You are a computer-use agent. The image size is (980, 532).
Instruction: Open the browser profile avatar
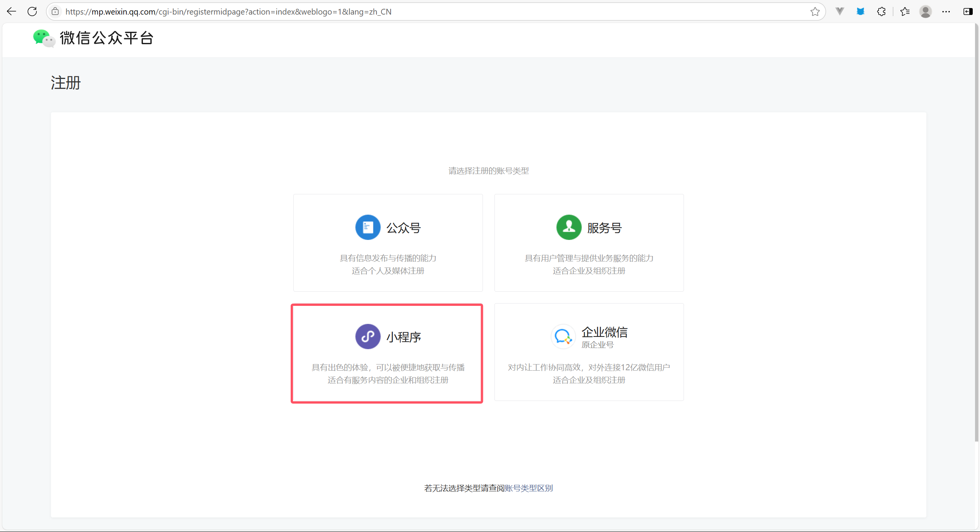[x=925, y=11]
